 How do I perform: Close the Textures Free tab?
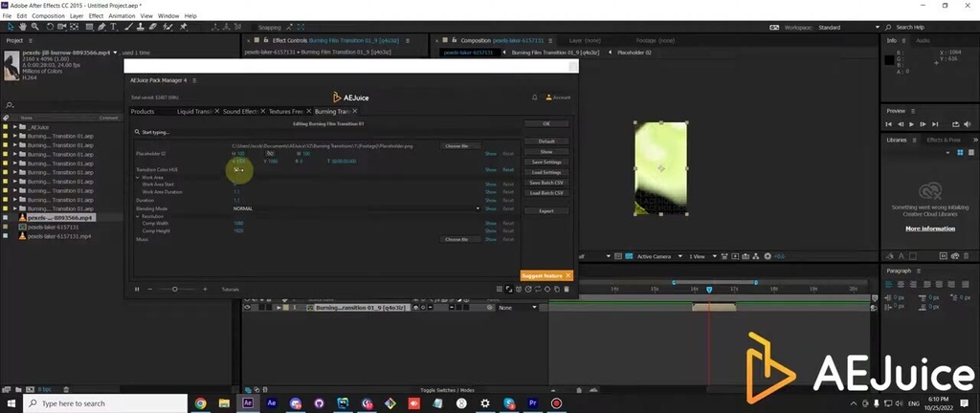coord(309,111)
